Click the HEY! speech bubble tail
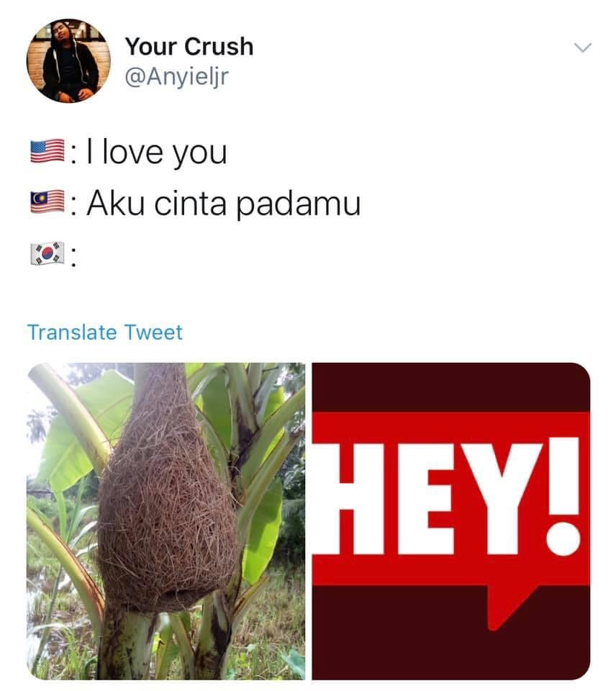The width and height of the screenshot is (616, 691). (511, 608)
